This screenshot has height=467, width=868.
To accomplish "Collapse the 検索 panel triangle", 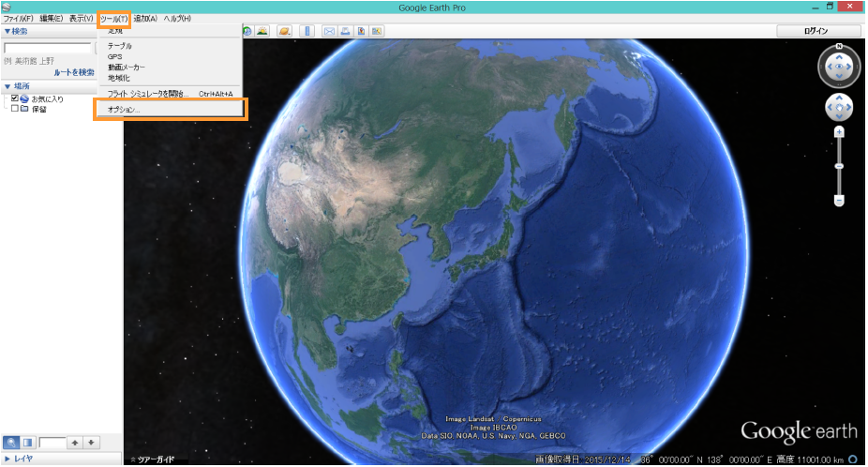I will point(7,32).
